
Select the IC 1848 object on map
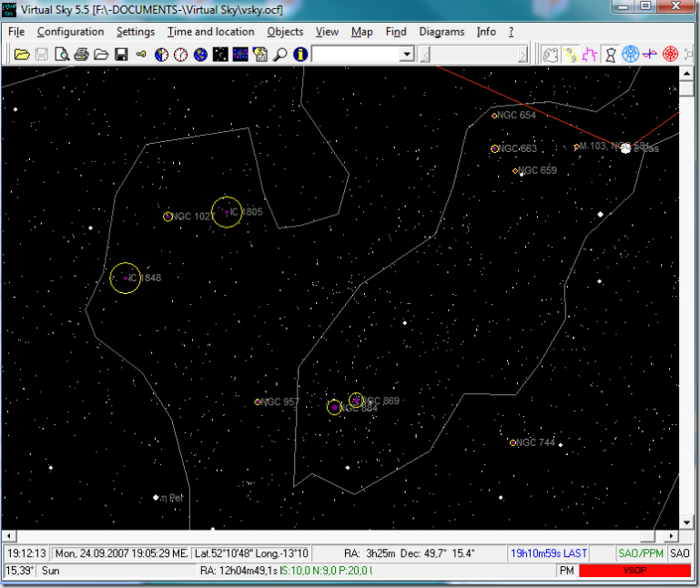click(x=125, y=278)
